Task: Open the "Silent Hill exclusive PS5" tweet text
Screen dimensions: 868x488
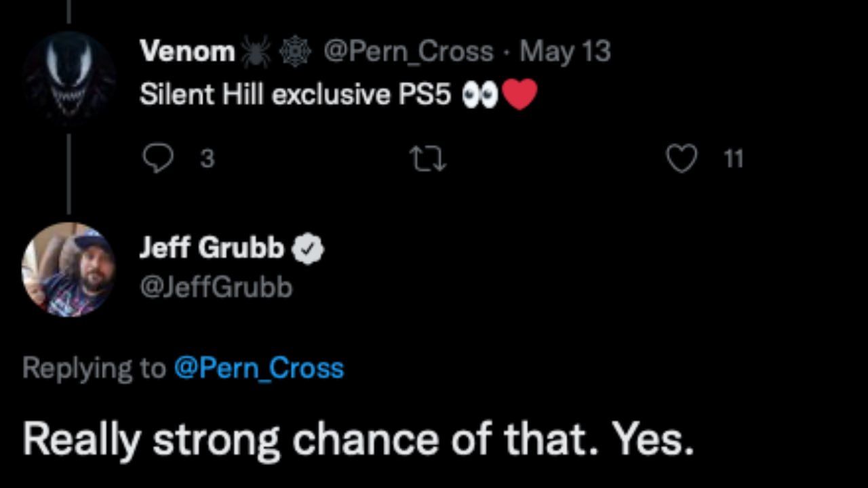Action: 295,96
